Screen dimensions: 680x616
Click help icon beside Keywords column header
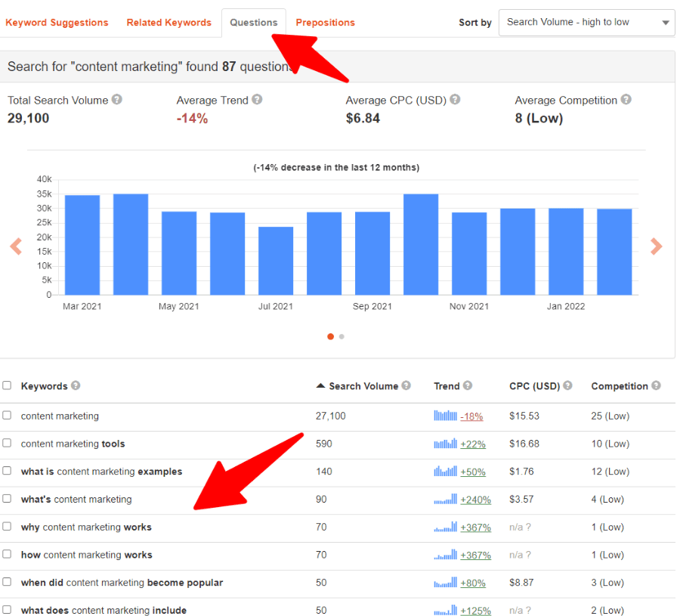point(76,385)
